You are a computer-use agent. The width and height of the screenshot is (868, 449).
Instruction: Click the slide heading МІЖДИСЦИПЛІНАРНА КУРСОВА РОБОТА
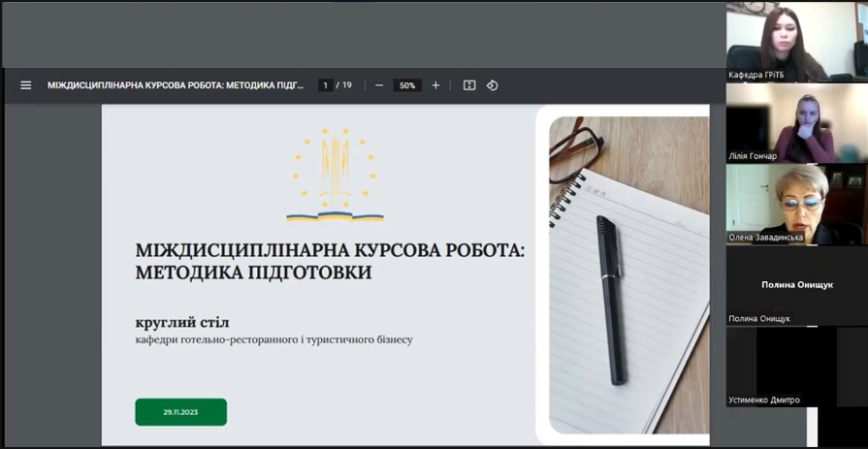(x=330, y=250)
